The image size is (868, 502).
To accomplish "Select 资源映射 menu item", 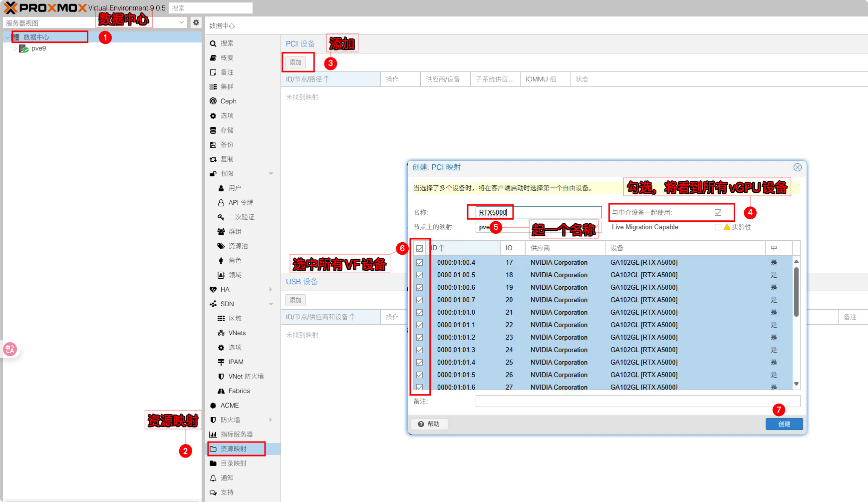I will coord(243,449).
